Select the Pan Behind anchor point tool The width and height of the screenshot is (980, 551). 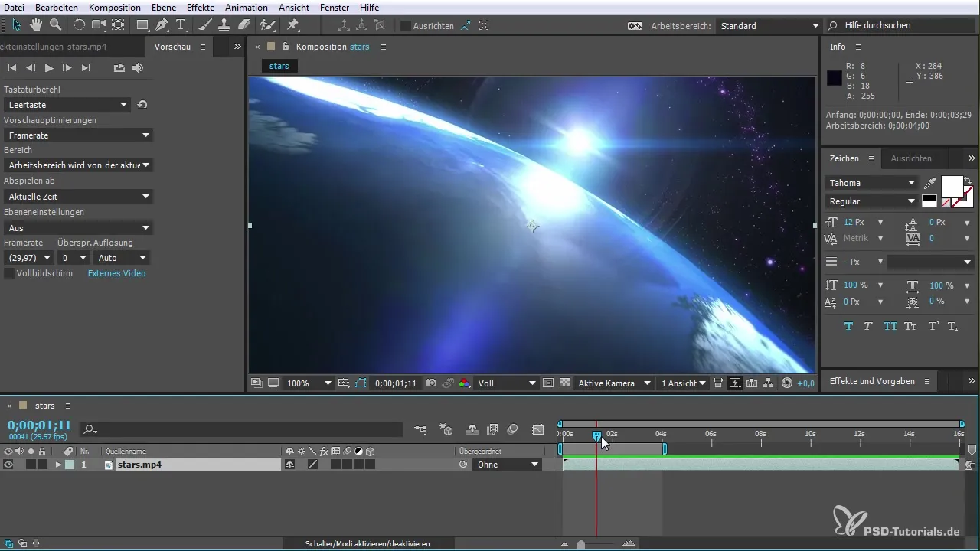pyautogui.click(x=118, y=24)
